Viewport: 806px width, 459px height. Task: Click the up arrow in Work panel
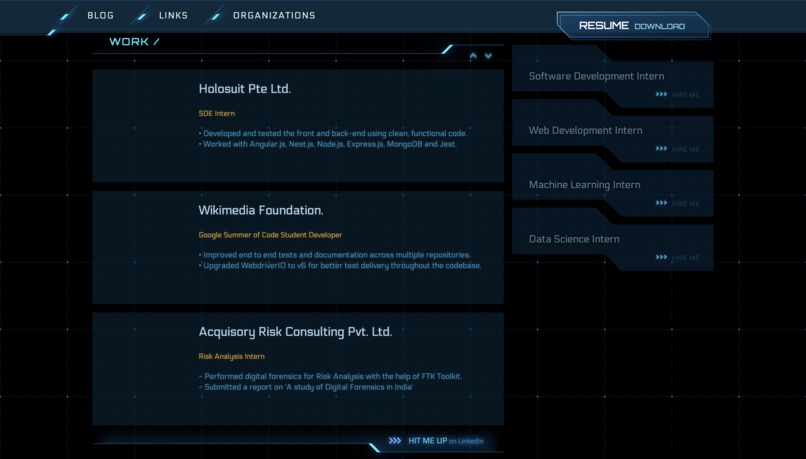[x=473, y=56]
